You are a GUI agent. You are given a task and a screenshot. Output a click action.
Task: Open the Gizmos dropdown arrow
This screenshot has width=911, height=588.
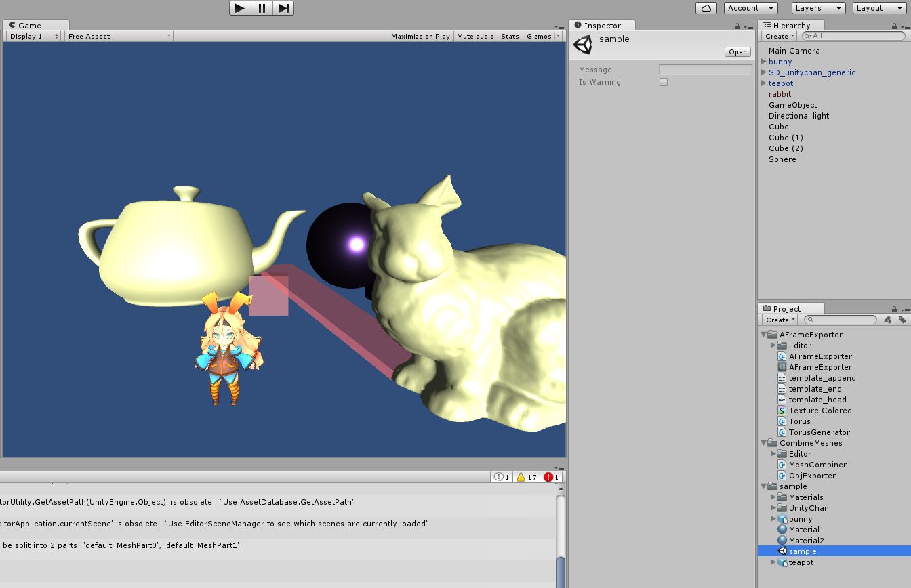pos(559,36)
